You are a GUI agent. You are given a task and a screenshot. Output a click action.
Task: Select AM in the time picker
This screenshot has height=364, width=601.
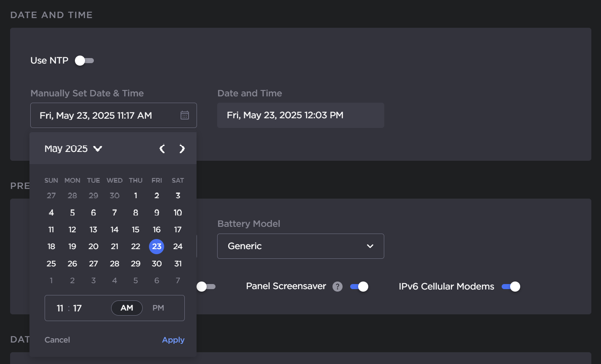(x=127, y=308)
